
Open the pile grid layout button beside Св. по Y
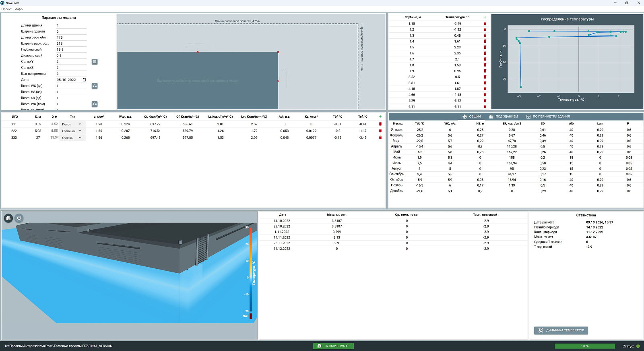(95, 62)
